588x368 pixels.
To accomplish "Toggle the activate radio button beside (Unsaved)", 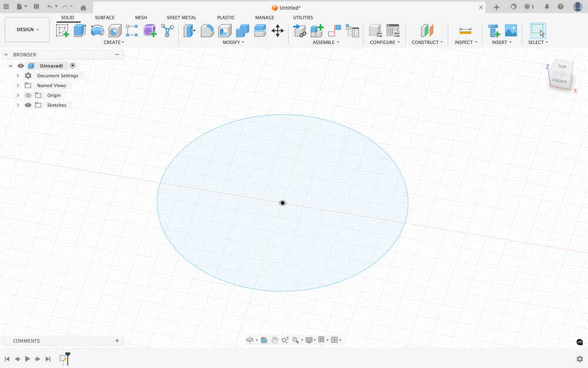I will [73, 66].
